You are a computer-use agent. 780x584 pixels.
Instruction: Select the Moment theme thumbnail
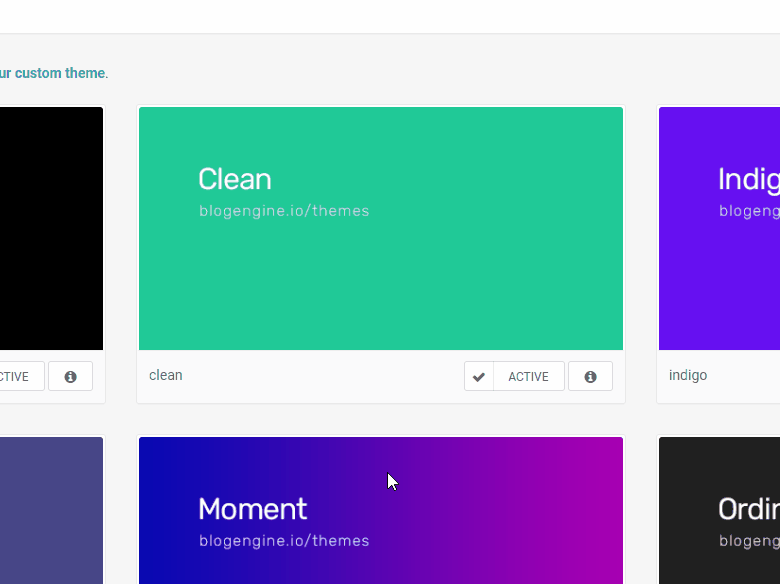point(381,510)
